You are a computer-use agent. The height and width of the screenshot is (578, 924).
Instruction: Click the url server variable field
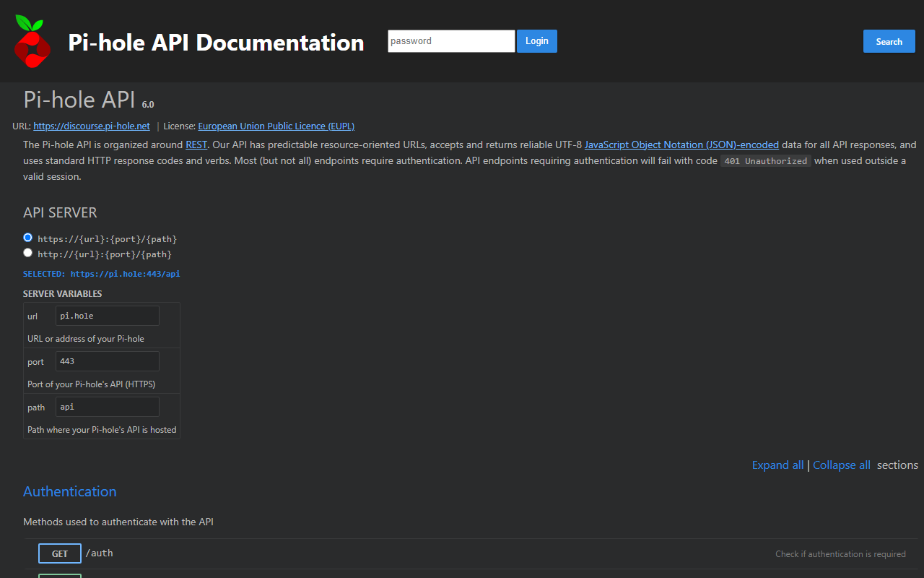pyautogui.click(x=108, y=316)
